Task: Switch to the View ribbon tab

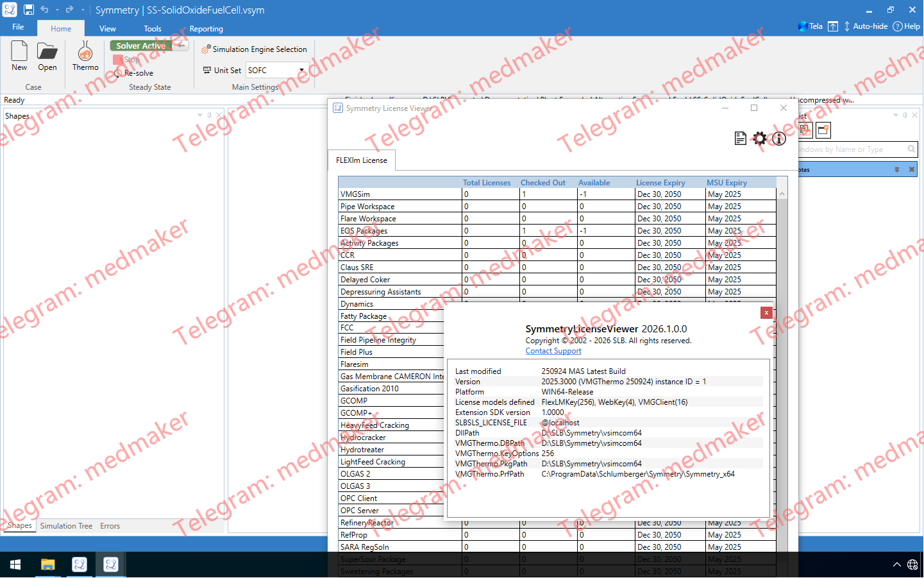Action: [x=107, y=29]
